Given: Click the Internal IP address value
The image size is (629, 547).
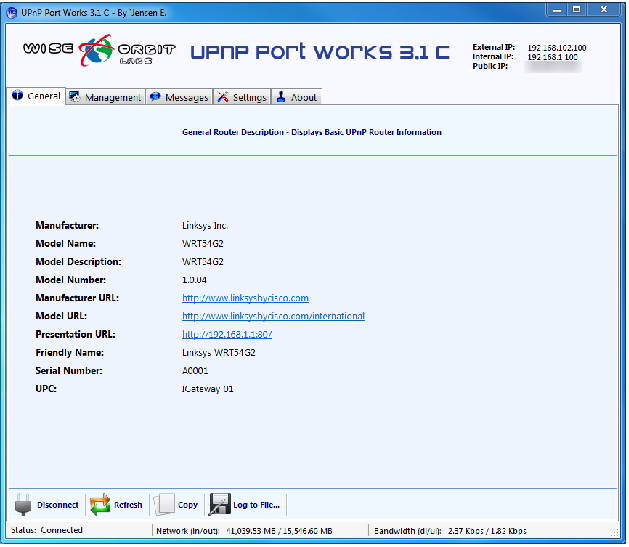Looking at the screenshot, I should (552, 57).
